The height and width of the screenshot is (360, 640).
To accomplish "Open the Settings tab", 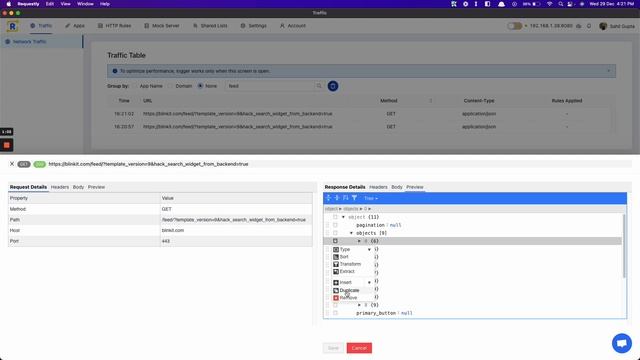I will coord(253,26).
